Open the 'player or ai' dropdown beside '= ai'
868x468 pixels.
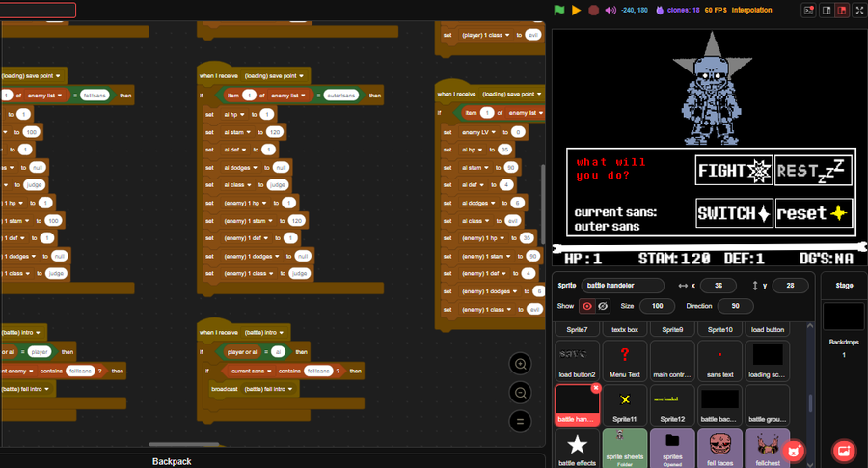tap(242, 352)
